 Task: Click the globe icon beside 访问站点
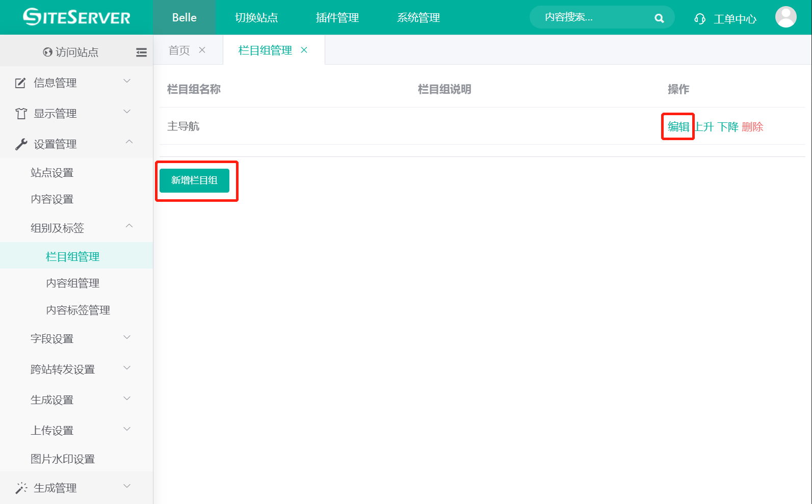pyautogui.click(x=48, y=52)
